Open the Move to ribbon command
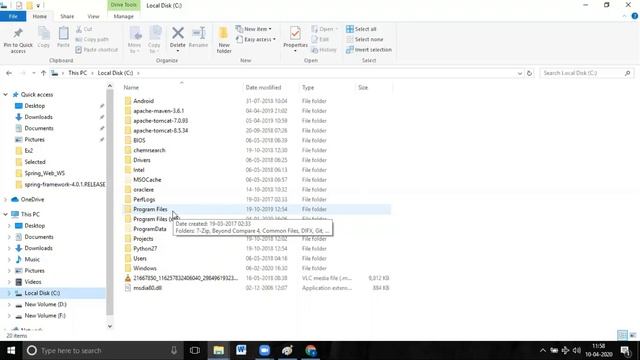This screenshot has height=360, width=640. (134, 40)
